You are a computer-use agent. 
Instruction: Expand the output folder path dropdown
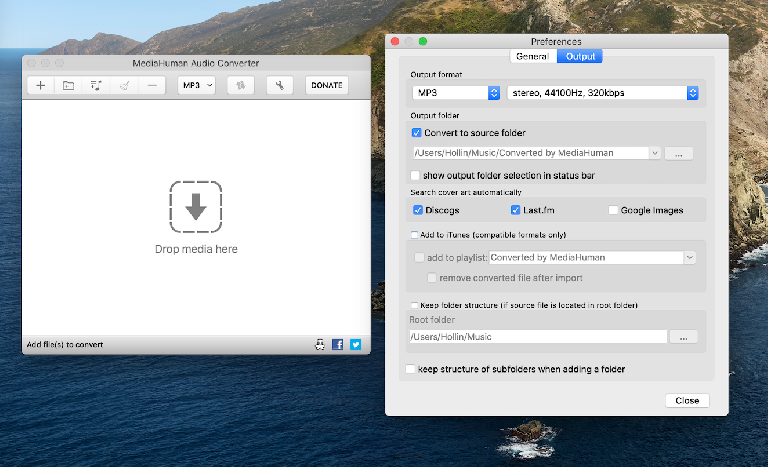click(x=655, y=153)
